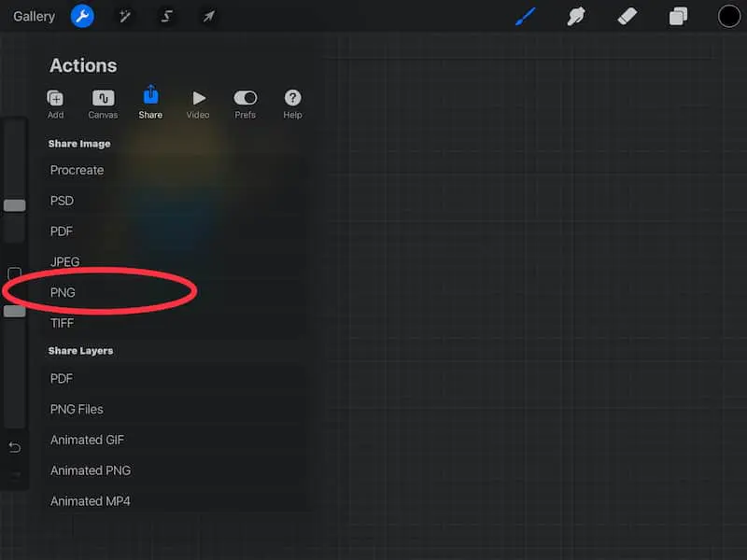Switch to the Add actions tab

tap(55, 104)
